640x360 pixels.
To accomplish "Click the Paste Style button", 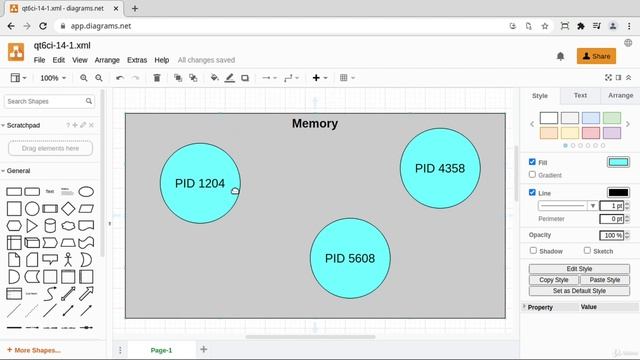I will pyautogui.click(x=604, y=280).
